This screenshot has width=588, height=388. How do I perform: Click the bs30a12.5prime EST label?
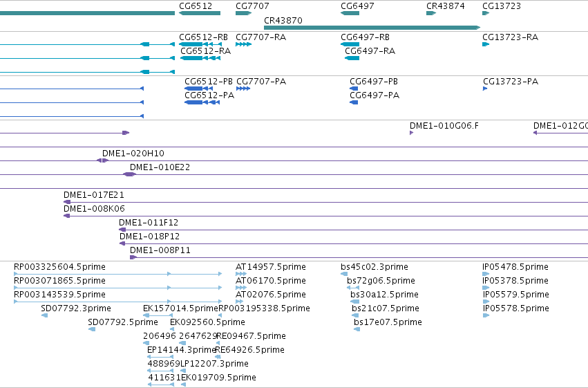(x=384, y=295)
